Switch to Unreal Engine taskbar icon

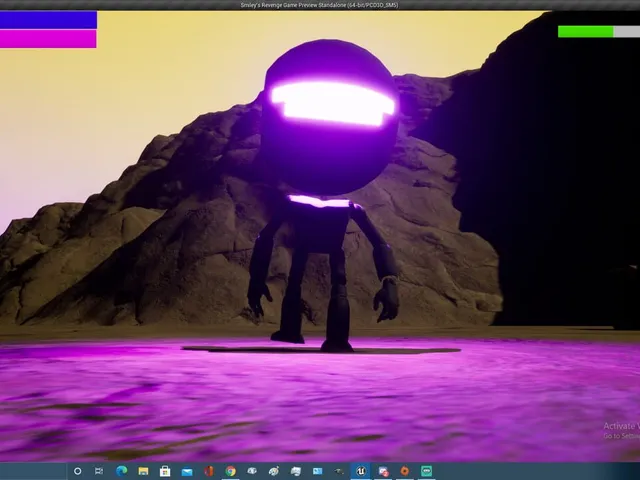(361, 471)
